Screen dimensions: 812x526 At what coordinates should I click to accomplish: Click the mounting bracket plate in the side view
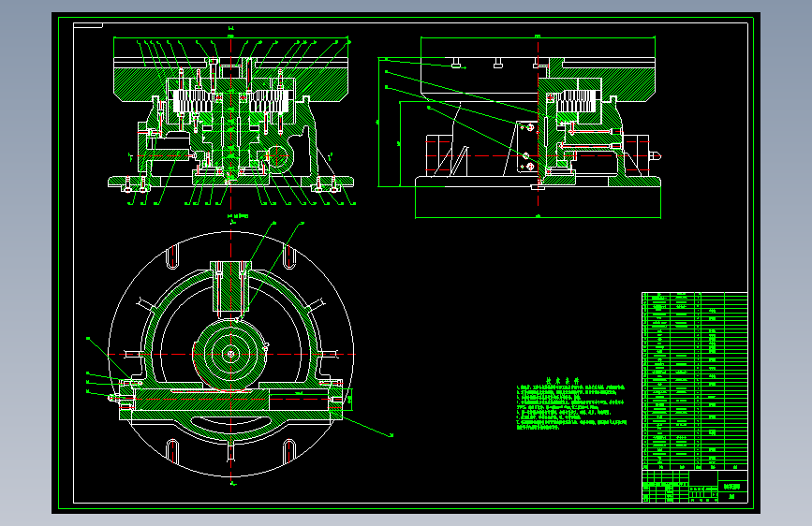point(527,147)
